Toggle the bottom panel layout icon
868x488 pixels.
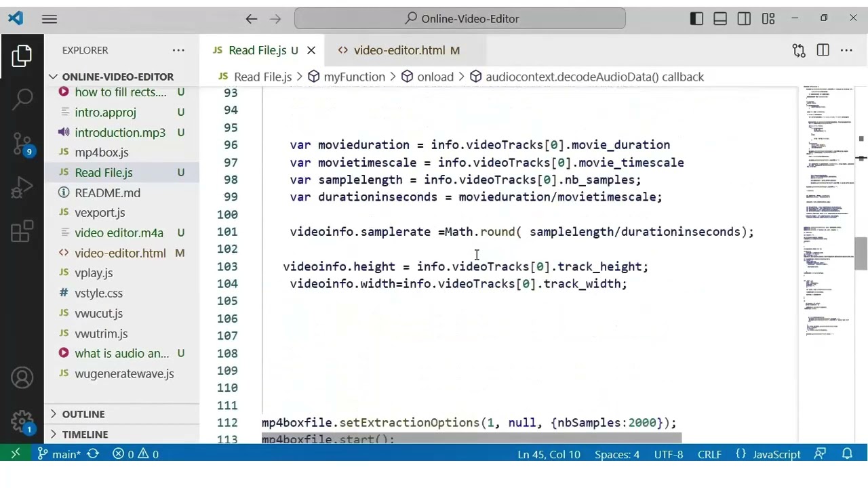(x=720, y=19)
